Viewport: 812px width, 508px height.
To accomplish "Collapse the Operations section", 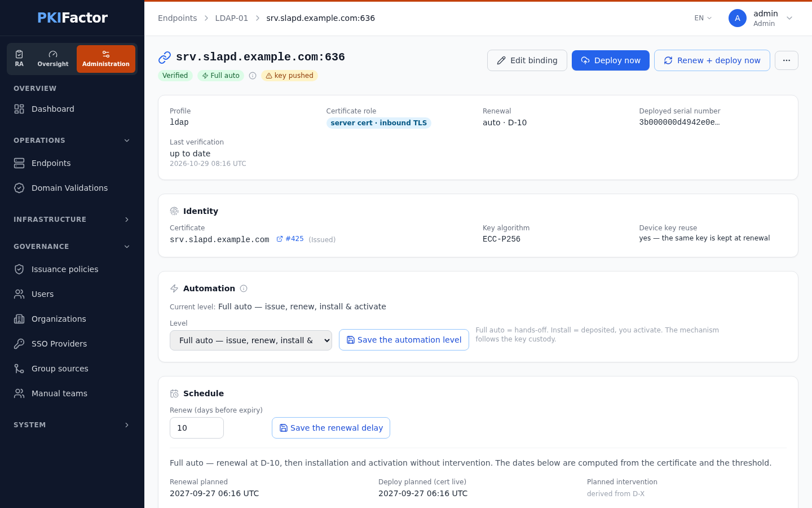I will (72, 141).
